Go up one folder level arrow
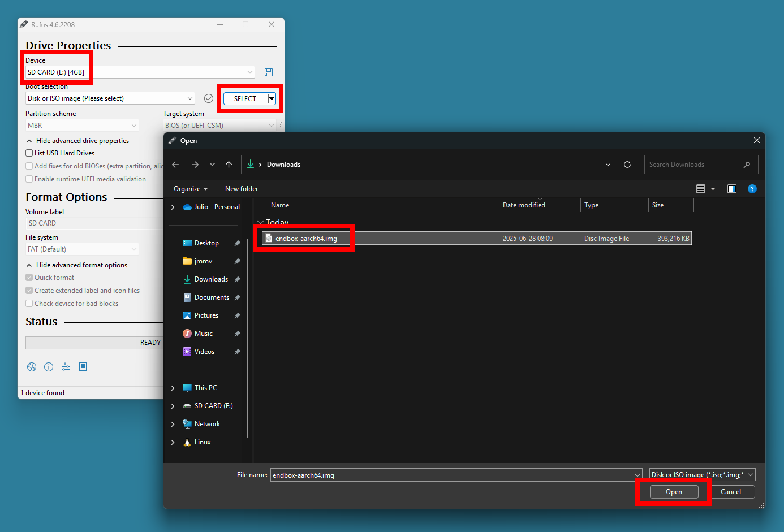784x532 pixels. [229, 165]
